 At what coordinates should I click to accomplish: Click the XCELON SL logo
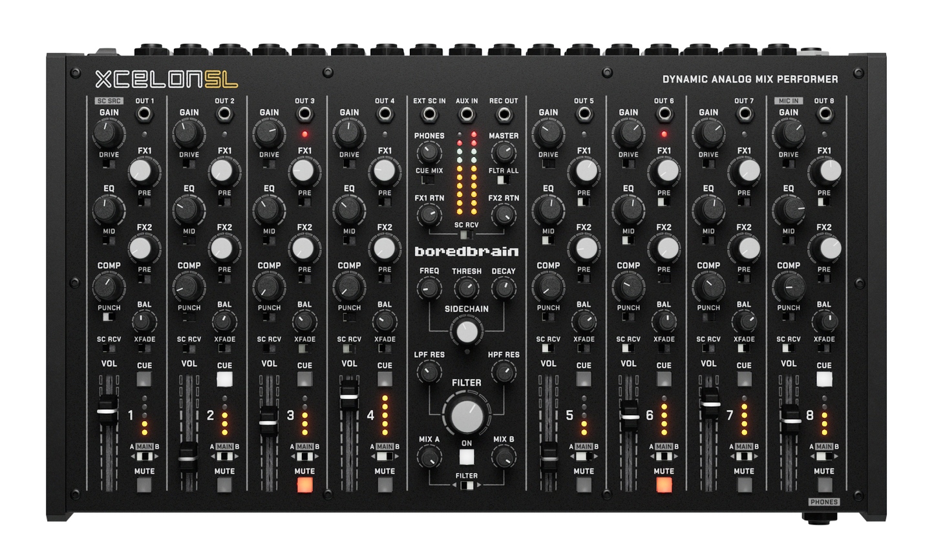click(x=167, y=79)
